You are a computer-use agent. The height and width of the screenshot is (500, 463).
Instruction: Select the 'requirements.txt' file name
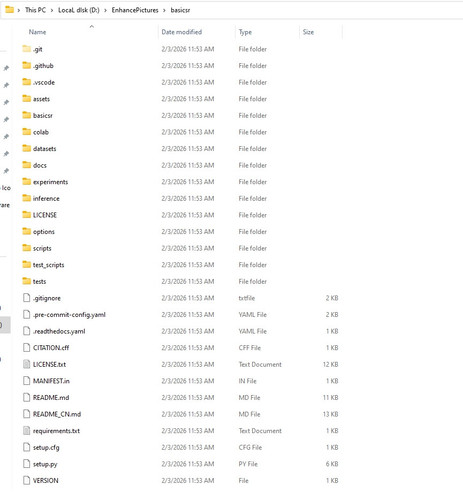click(56, 431)
